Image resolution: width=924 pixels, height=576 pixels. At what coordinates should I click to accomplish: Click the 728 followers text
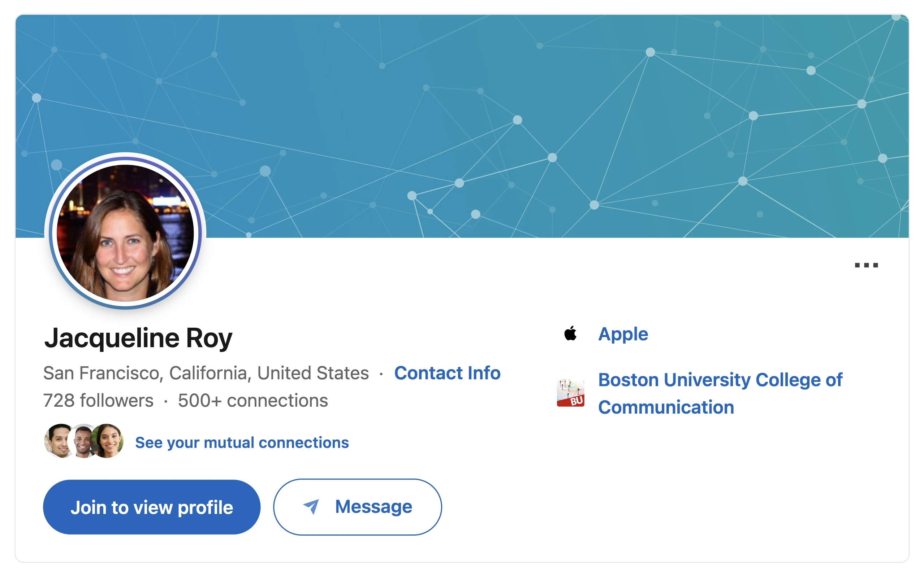coord(98,400)
